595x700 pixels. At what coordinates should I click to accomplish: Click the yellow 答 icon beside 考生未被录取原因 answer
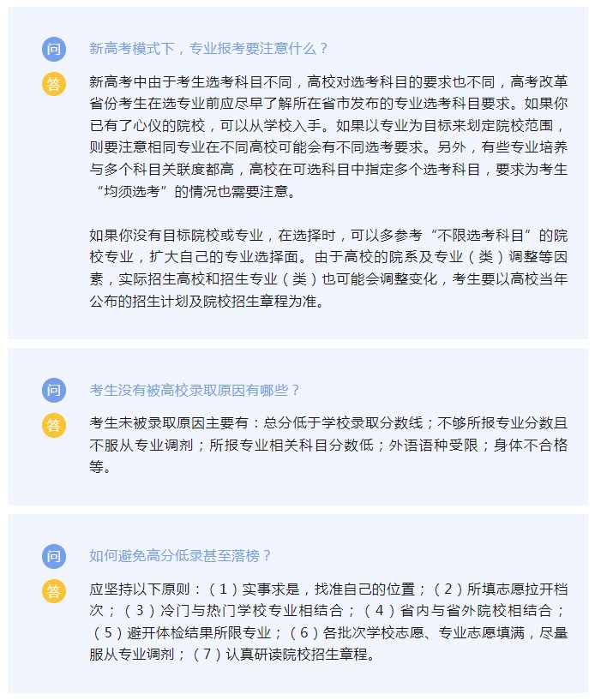[54, 425]
